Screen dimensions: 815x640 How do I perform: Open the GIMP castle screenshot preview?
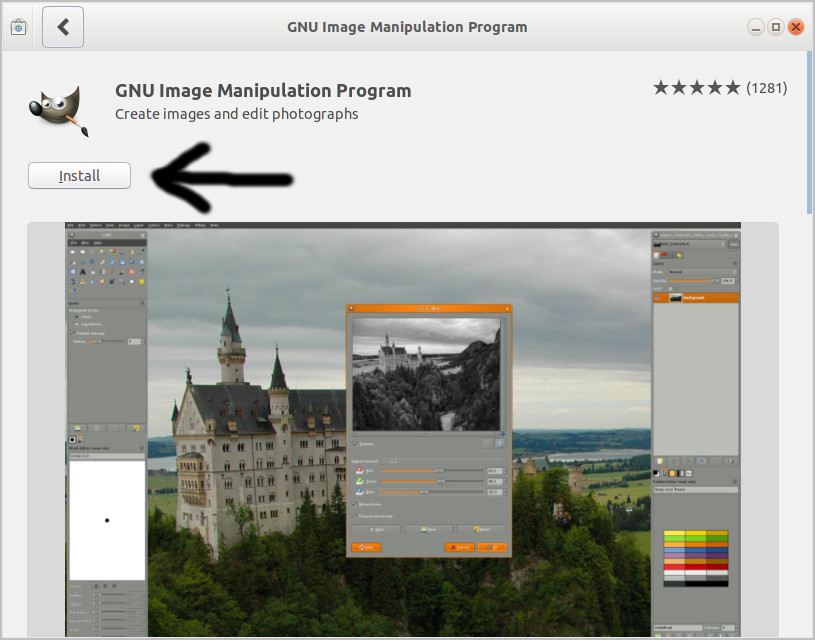coord(403,429)
